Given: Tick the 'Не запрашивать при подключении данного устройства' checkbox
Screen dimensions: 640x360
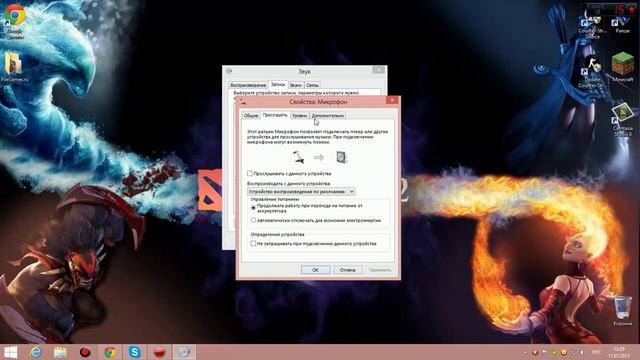Looking at the screenshot, I should tap(253, 244).
